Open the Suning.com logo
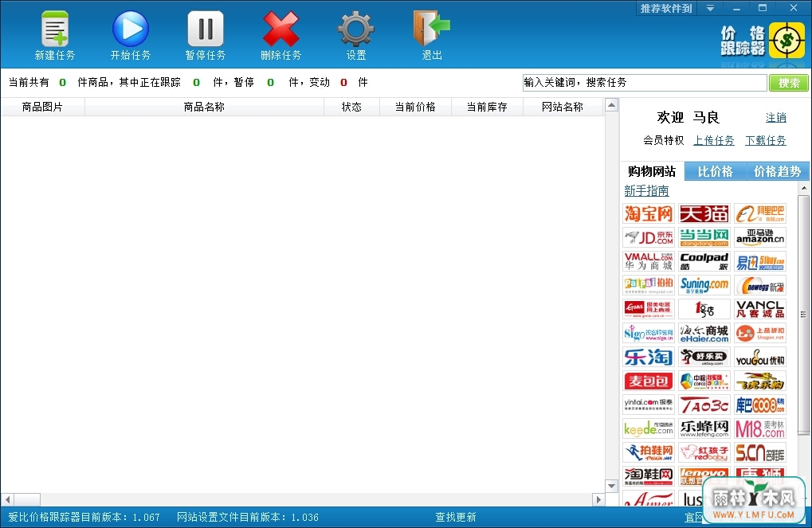 (704, 285)
